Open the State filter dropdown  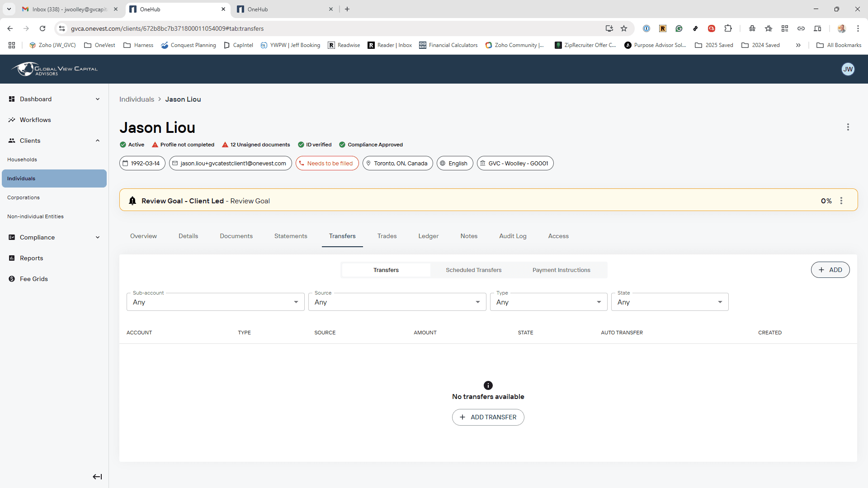pyautogui.click(x=670, y=302)
